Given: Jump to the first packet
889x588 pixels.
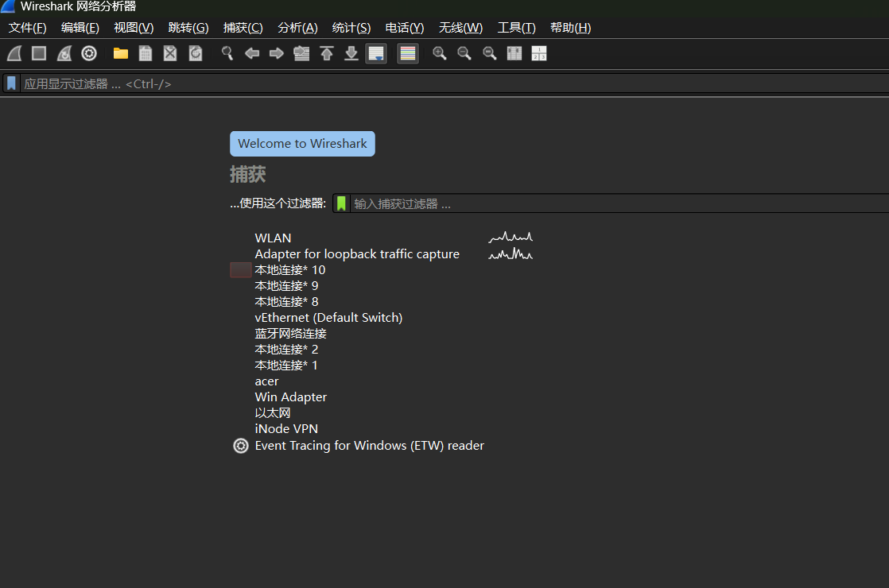Looking at the screenshot, I should click(327, 53).
